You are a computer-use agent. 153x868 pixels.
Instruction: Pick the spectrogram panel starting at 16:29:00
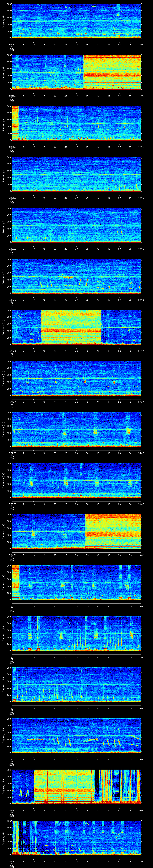click(76, 787)
